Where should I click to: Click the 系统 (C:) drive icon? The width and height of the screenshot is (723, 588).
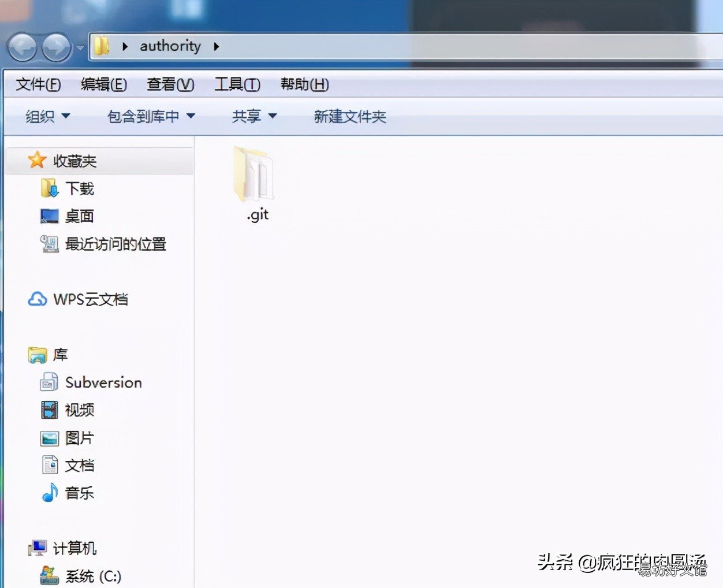tap(50, 575)
